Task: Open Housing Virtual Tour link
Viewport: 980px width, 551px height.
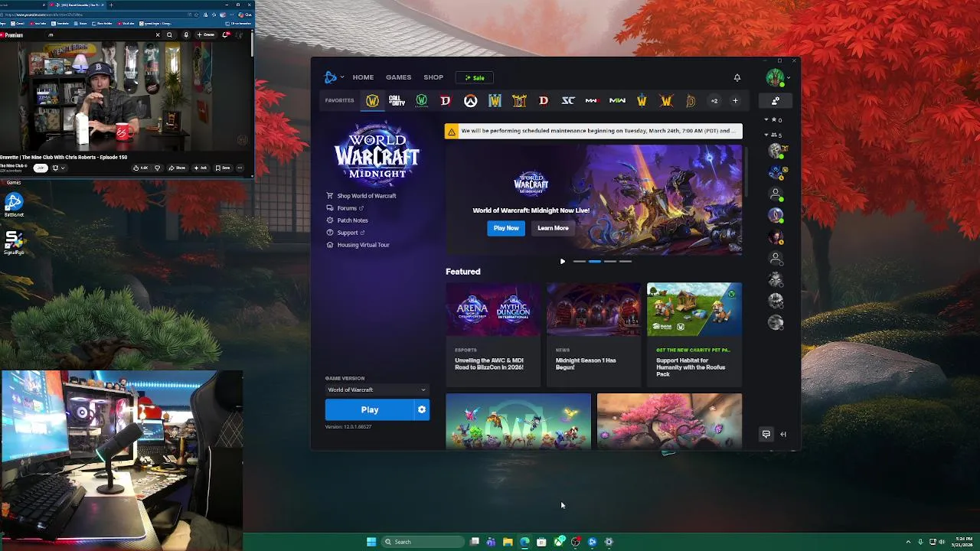Action: [358, 245]
